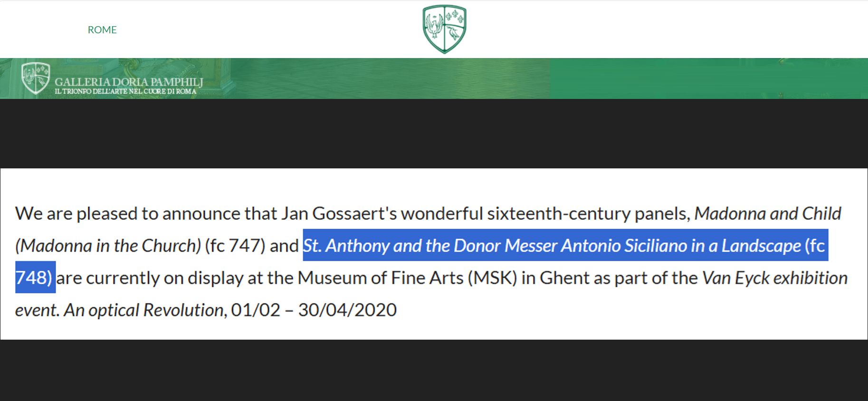868x401 pixels.
Task: Select the Galleria Doria Pamphilj banner title
Action: 129,82
